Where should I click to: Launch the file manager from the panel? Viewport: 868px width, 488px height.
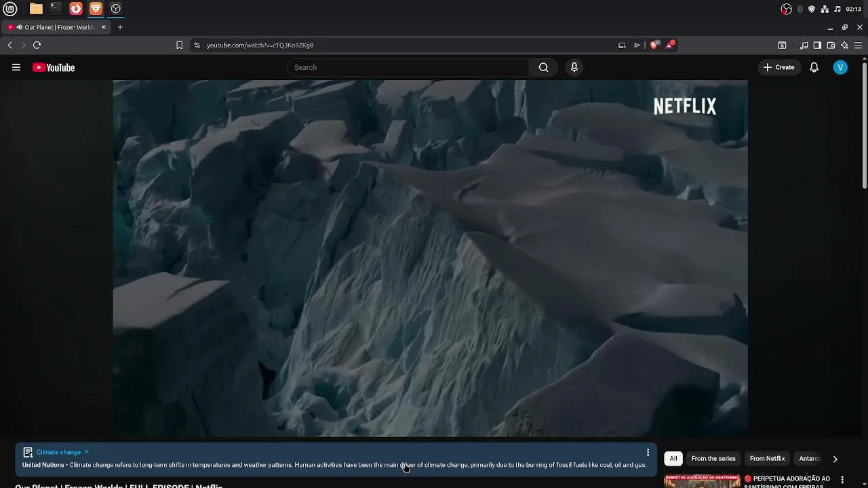tap(36, 9)
